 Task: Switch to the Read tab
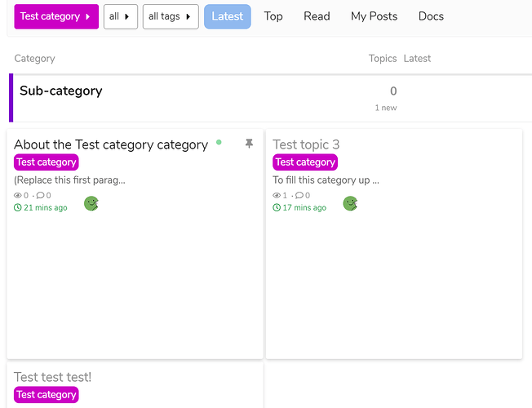pos(317,16)
